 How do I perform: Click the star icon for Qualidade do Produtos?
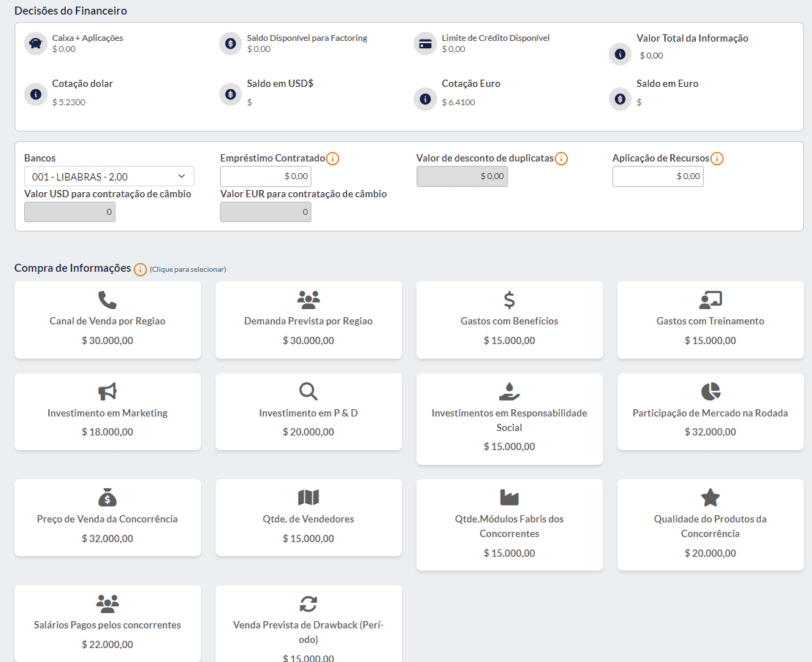(710, 498)
